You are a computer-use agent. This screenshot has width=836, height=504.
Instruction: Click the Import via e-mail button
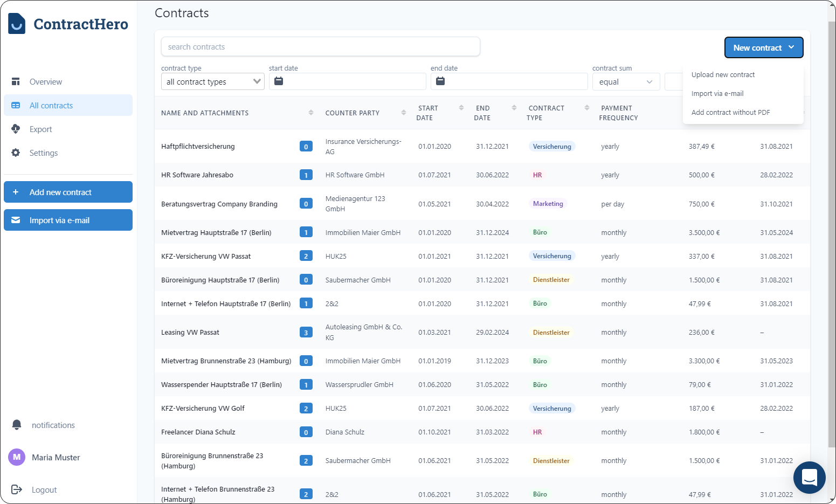pos(68,220)
